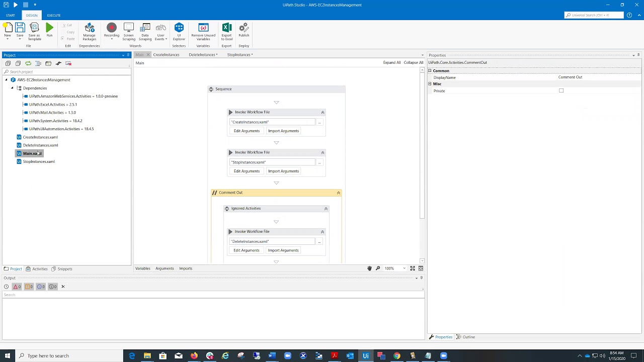Viewport: 644px width, 362px height.
Task: Click remove unused screenshots icon in Project toolbar
Action: [x=68, y=63]
